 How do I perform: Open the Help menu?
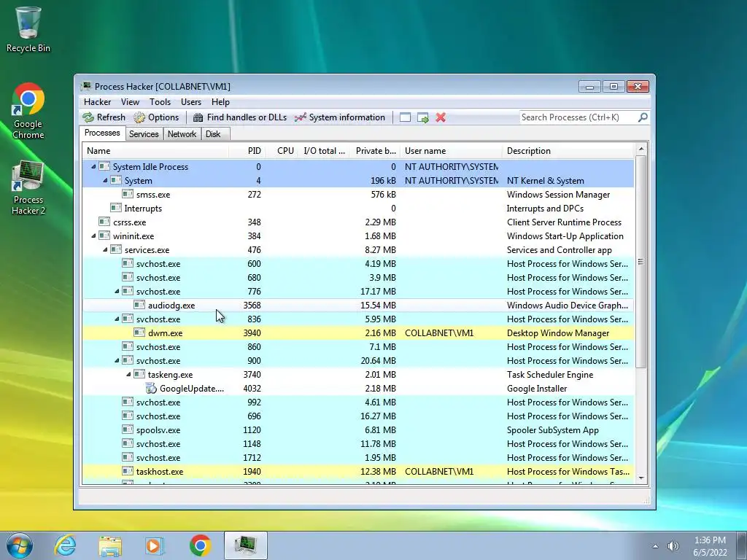point(220,102)
